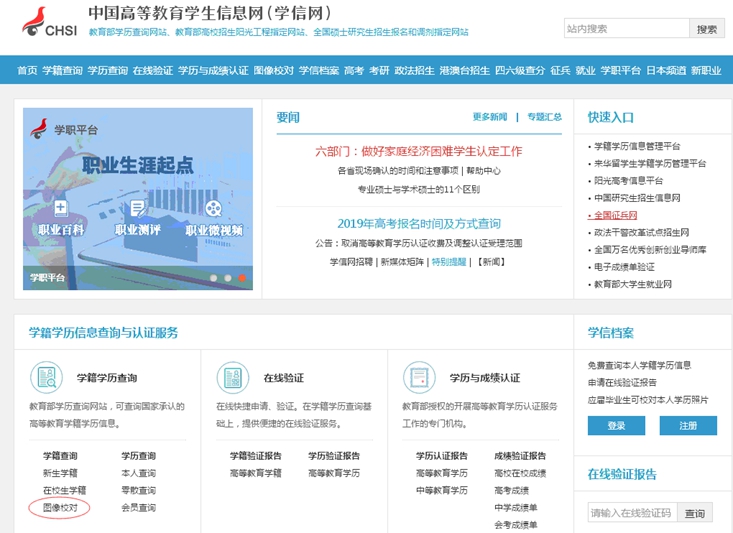Viewport: 733px width, 533px height.
Task: Open the 考研 nav item
Action: coord(379,71)
